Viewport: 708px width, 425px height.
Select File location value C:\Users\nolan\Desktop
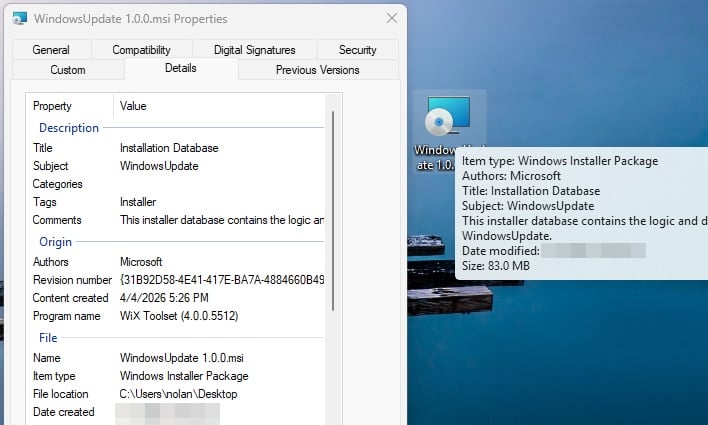(x=178, y=394)
